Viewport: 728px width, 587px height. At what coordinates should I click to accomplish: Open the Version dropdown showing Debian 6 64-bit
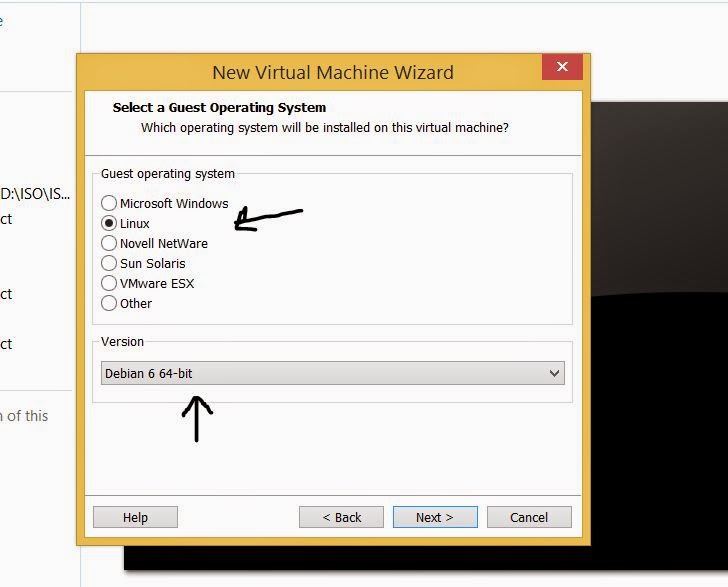point(332,373)
